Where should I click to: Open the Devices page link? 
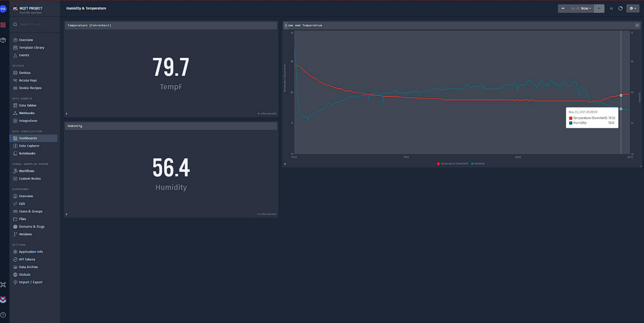pos(25,73)
